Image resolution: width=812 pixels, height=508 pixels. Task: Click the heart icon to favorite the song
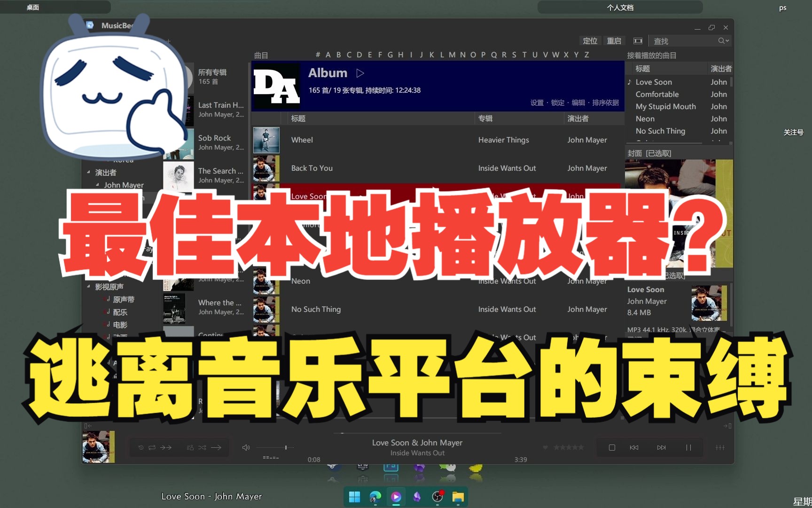[545, 447]
